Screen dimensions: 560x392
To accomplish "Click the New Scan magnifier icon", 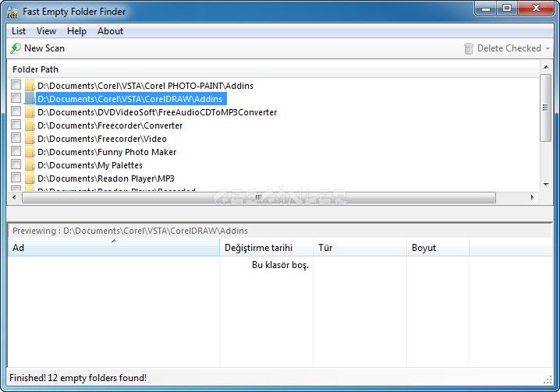I will coord(16,48).
